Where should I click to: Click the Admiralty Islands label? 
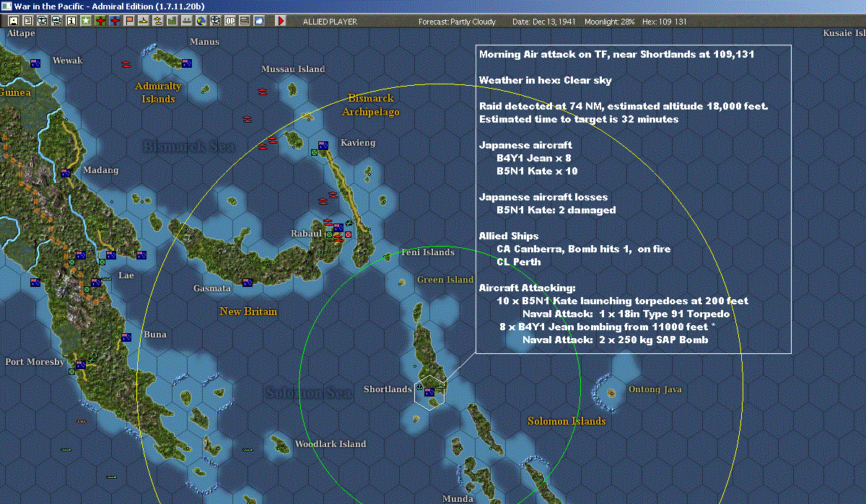pos(158,92)
